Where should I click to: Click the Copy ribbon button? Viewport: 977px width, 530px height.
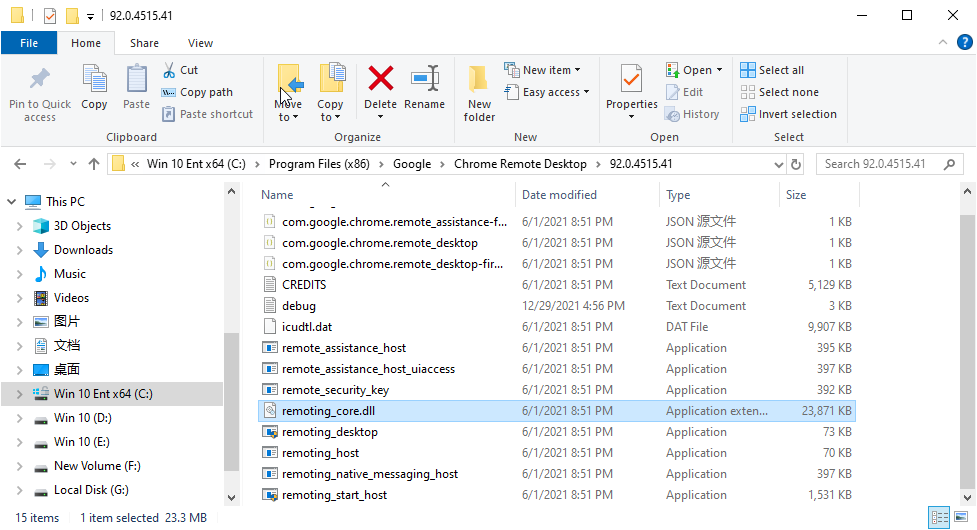click(94, 88)
